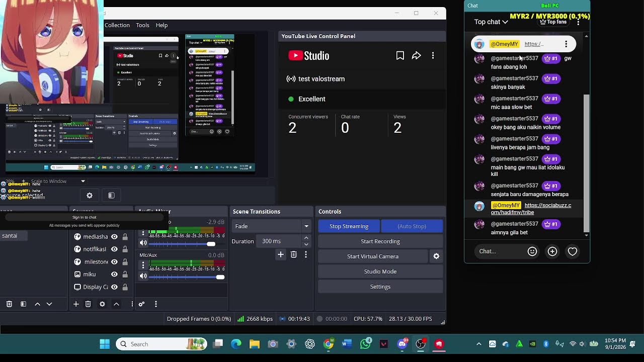Click the plus circle icon in chat box
Screen dimensions: 644x362
(552, 251)
